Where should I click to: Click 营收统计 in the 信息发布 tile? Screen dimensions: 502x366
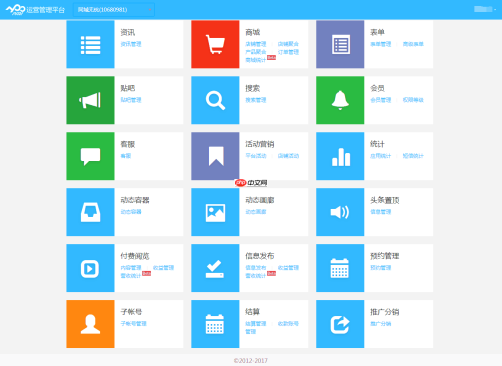pos(256,276)
